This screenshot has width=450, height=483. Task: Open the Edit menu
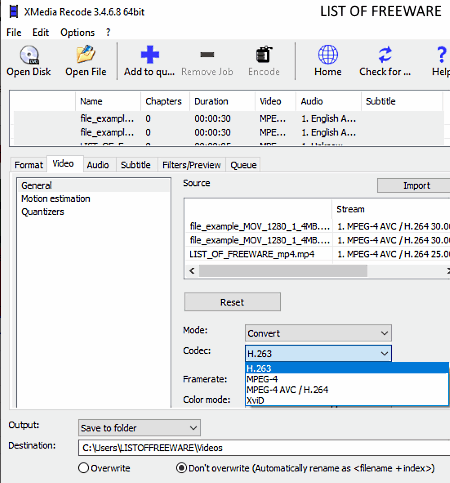(x=41, y=33)
